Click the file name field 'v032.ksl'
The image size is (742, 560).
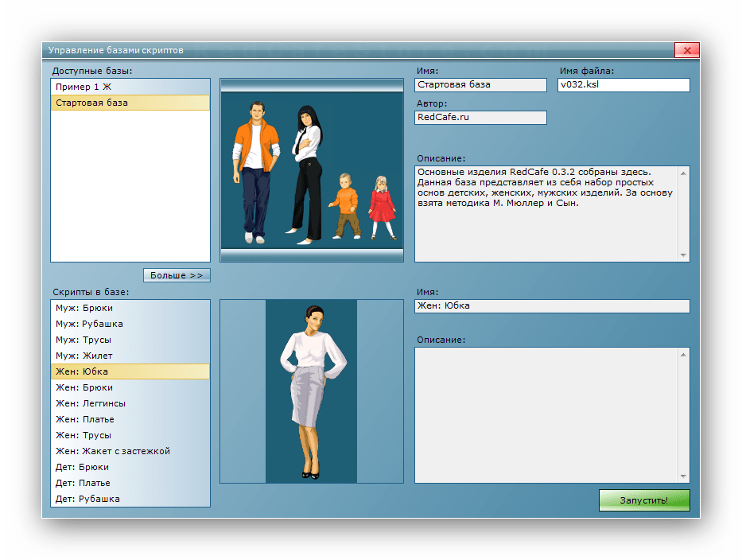tap(623, 85)
